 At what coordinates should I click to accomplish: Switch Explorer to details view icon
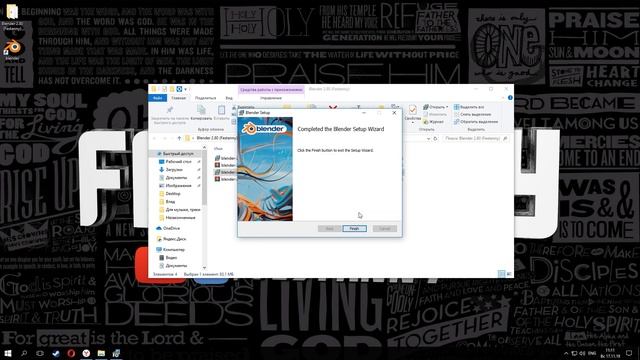tap(501, 274)
